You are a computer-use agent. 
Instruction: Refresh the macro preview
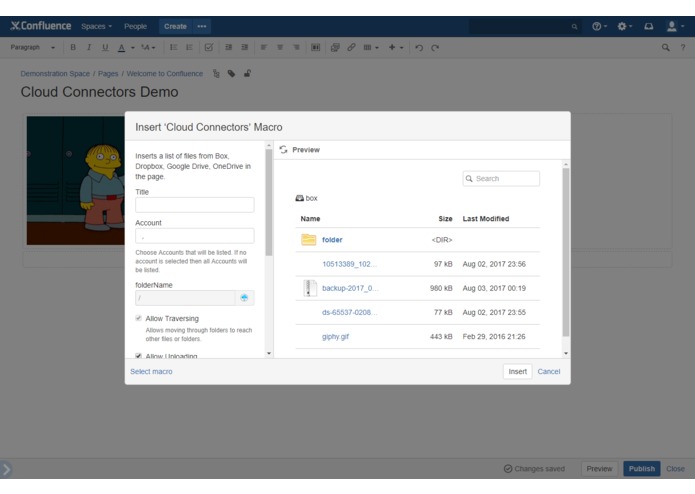pyautogui.click(x=284, y=150)
